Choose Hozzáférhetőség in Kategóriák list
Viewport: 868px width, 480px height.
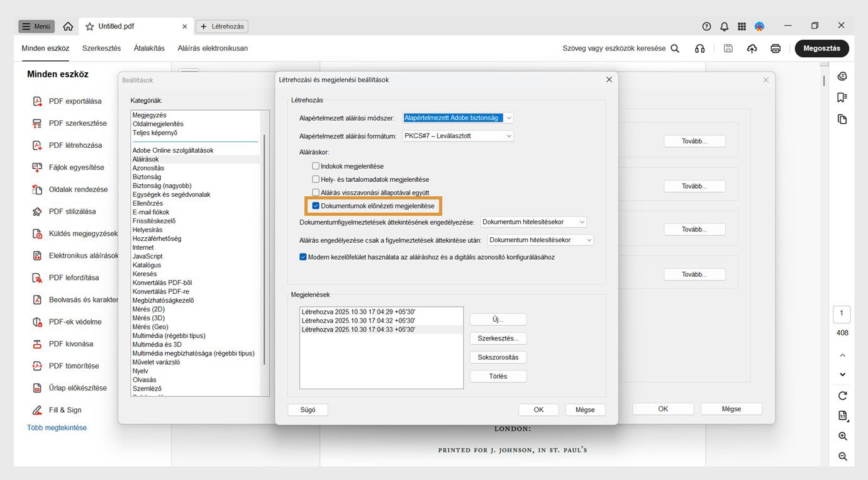click(157, 238)
